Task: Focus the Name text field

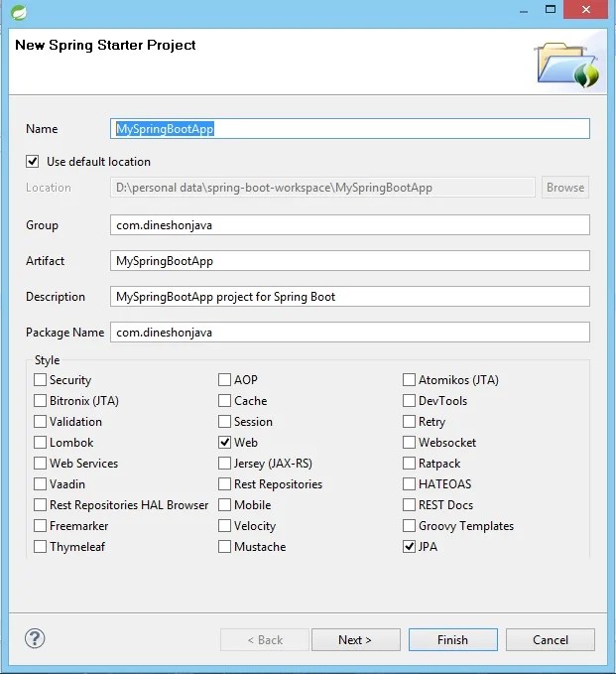Action: (350, 129)
